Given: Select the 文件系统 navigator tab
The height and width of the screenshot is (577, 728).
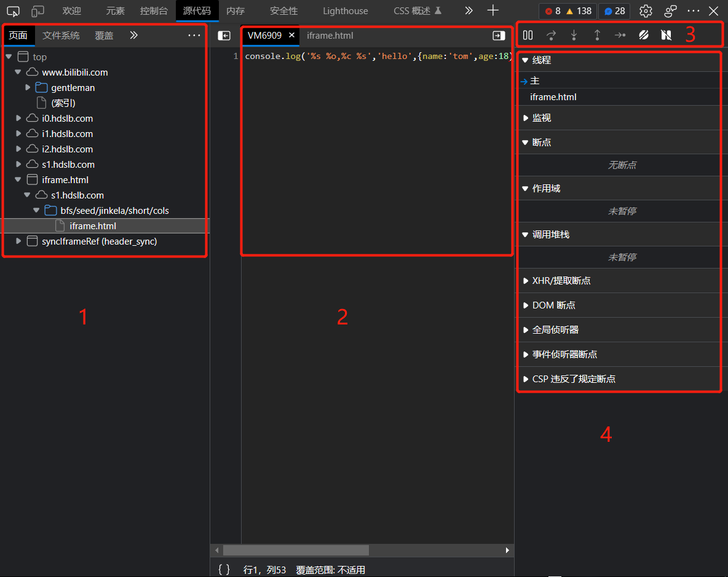Looking at the screenshot, I should point(61,35).
